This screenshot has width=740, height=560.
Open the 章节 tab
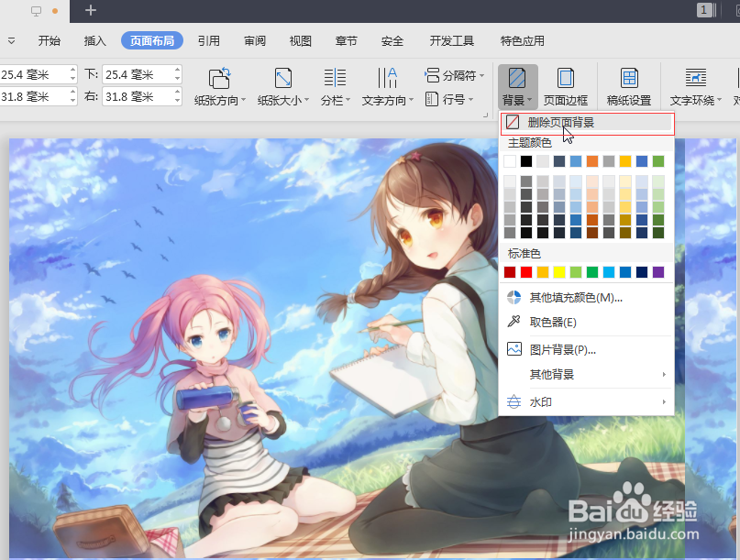click(x=346, y=41)
